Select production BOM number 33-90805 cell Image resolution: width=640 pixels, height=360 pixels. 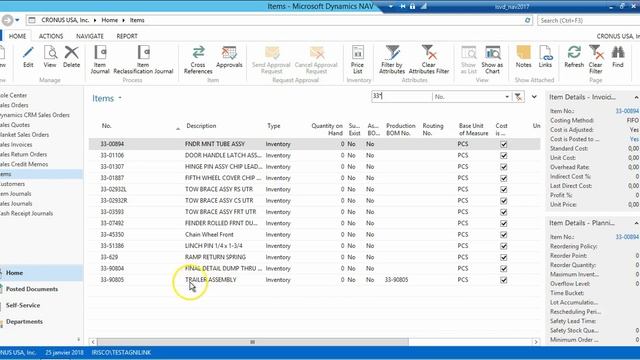[396, 280]
